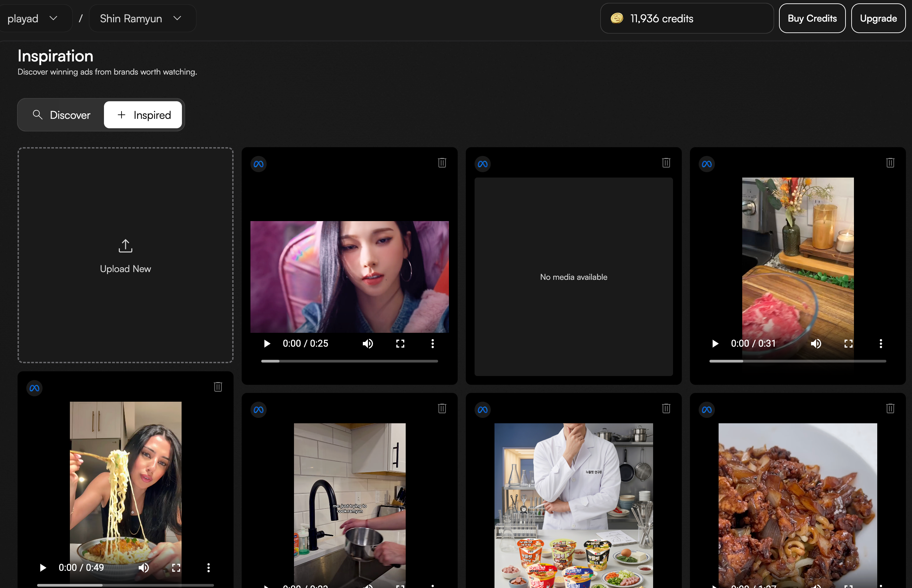
Task: Play the 0:49 noodle-eating video
Action: (43, 568)
